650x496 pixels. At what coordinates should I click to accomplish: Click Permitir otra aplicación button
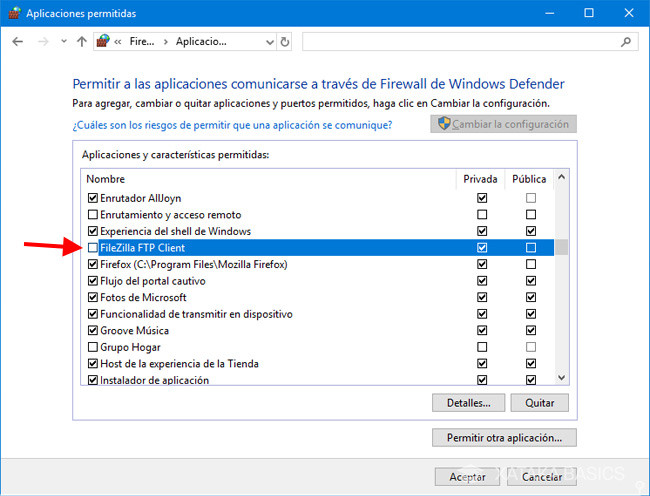504,438
